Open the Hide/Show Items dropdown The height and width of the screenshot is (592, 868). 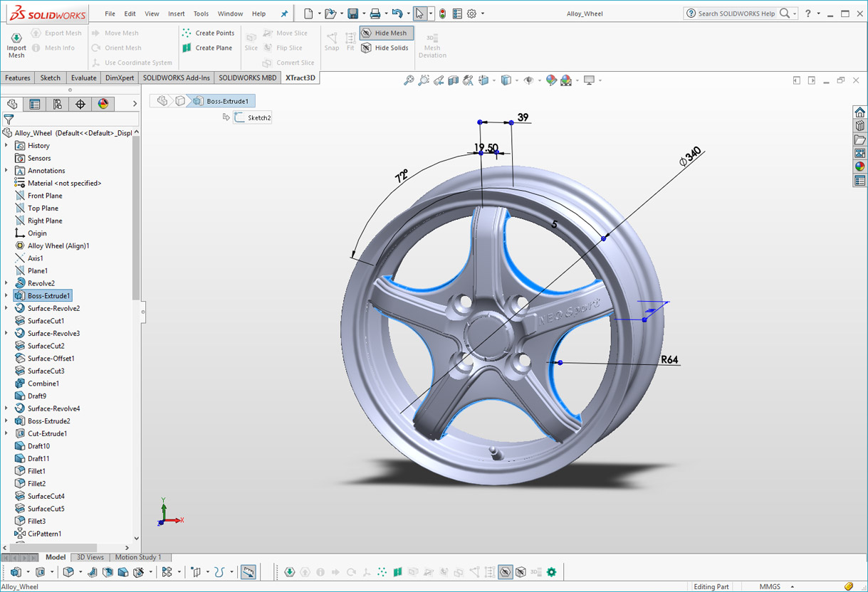[x=539, y=80]
